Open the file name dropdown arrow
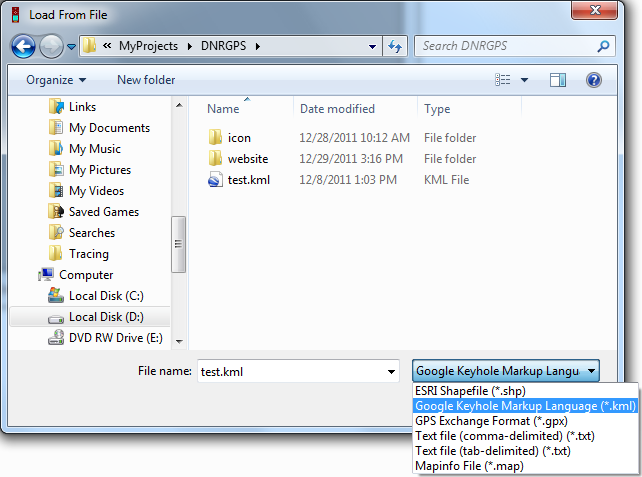The image size is (642, 477). (x=391, y=371)
